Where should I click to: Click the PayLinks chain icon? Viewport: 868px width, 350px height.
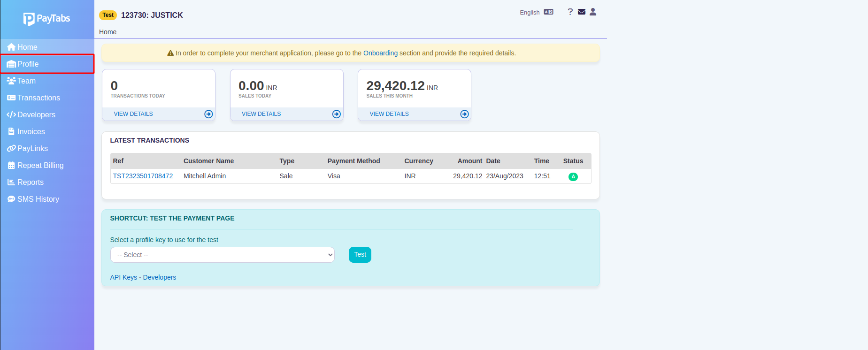11,148
